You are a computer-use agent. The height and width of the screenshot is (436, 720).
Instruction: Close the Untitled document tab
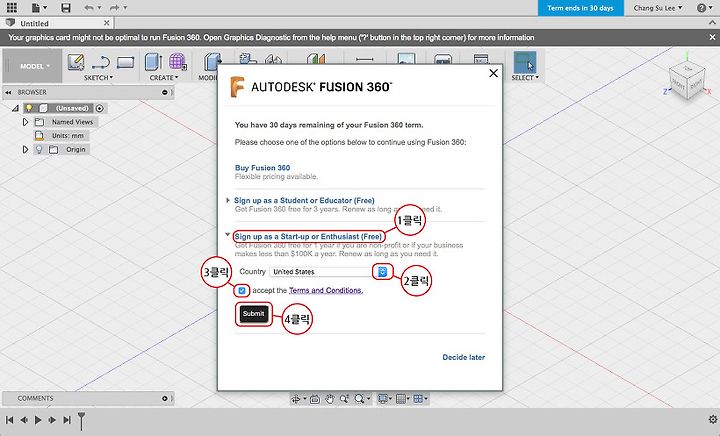click(x=107, y=23)
